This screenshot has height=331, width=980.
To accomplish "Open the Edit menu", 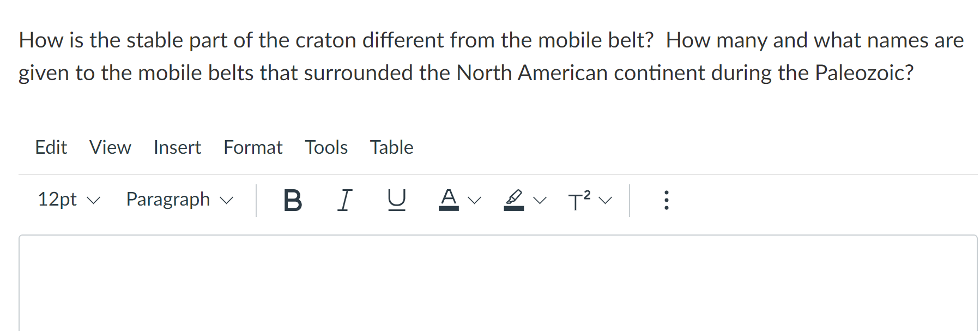I will (51, 147).
